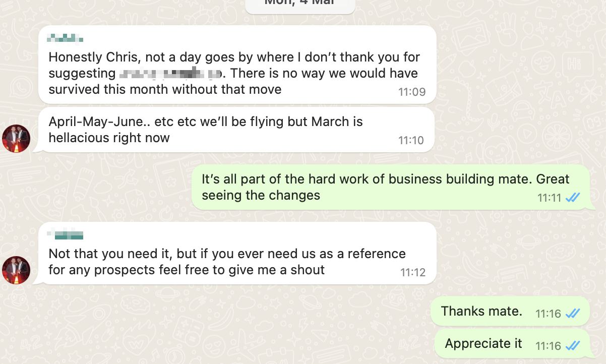The height and width of the screenshot is (364, 606).
Task: Click the 11:09 timestamp
Action: pos(412,92)
